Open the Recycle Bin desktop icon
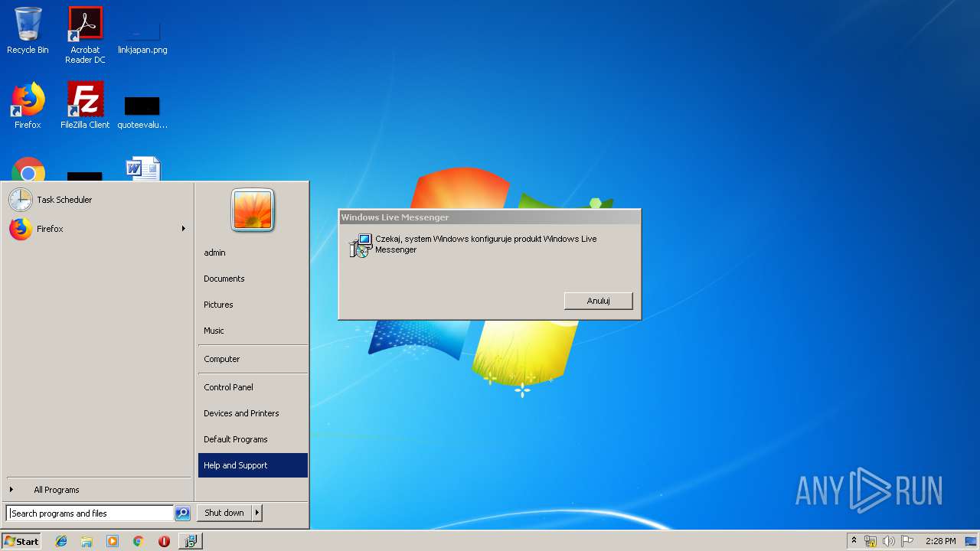 pos(28,31)
